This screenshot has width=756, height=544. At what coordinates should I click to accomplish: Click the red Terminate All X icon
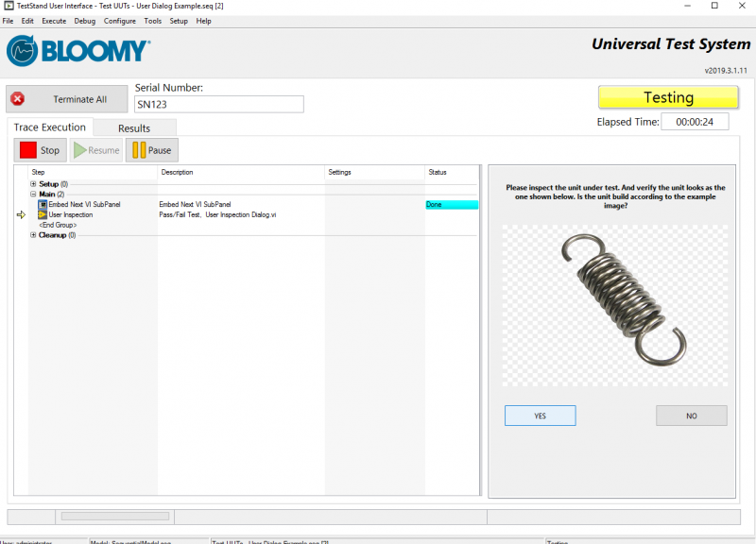[x=18, y=99]
